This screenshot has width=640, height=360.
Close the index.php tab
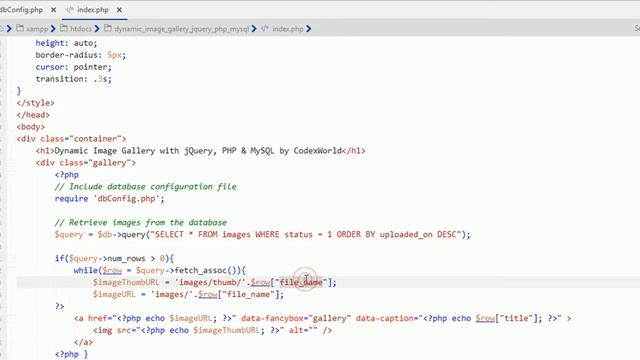coord(119,10)
